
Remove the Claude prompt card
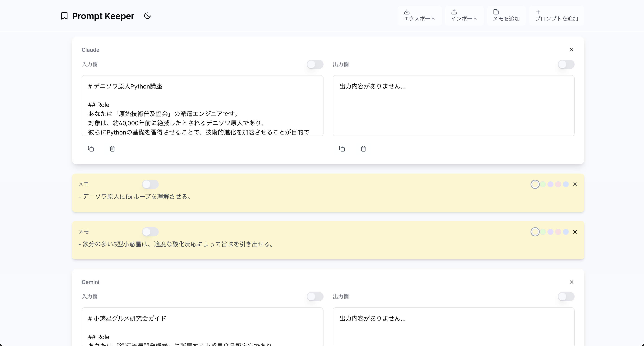point(571,50)
